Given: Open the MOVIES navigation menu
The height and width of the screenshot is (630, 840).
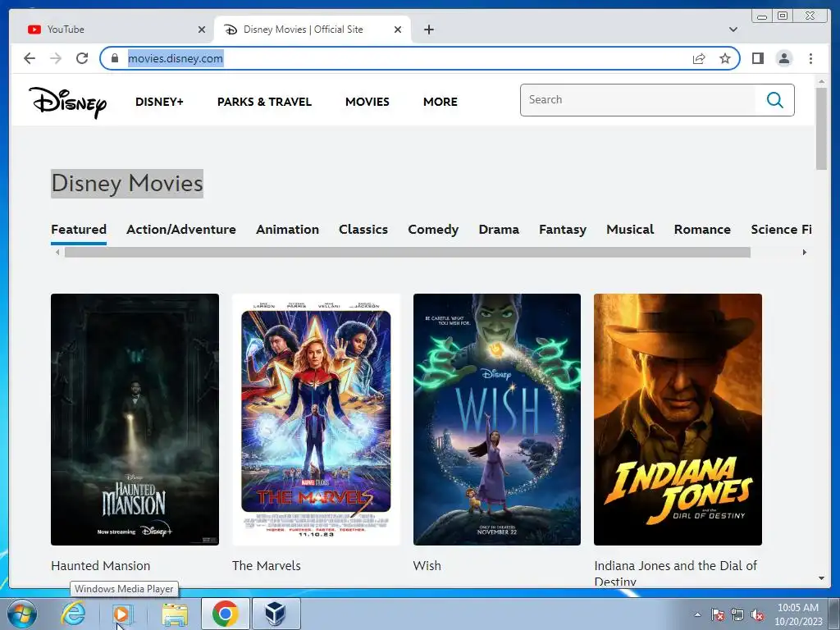Looking at the screenshot, I should point(367,102).
